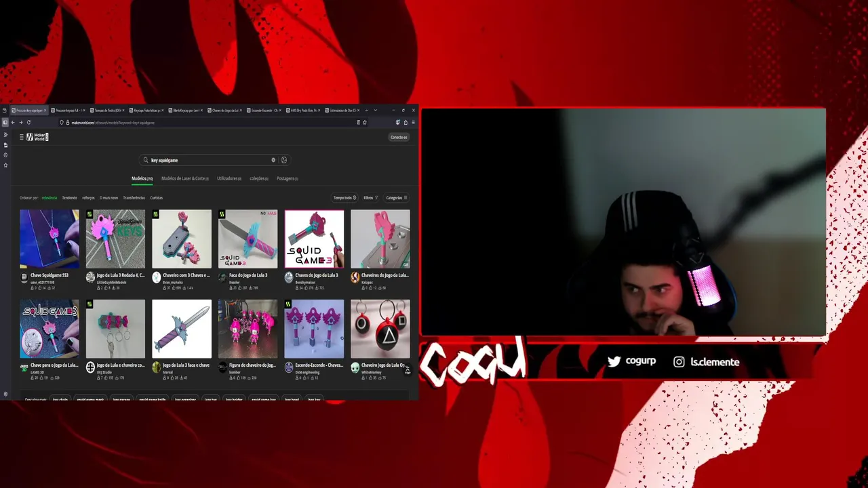Image resolution: width=868 pixels, height=488 pixels.
Task: Open user avatar of WhiteMonkey
Action: point(355,367)
